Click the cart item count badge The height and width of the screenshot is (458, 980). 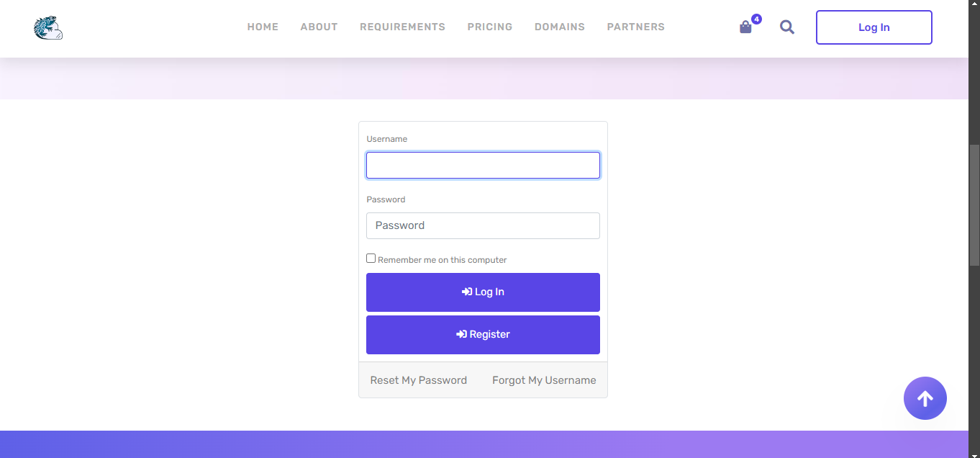756,19
